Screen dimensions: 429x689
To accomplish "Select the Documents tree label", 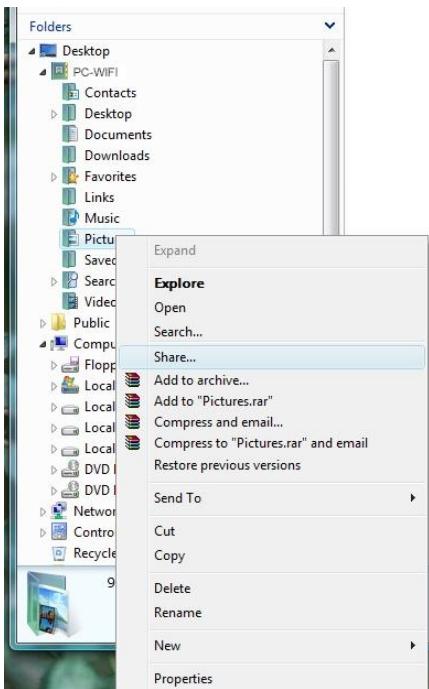I will [x=118, y=134].
